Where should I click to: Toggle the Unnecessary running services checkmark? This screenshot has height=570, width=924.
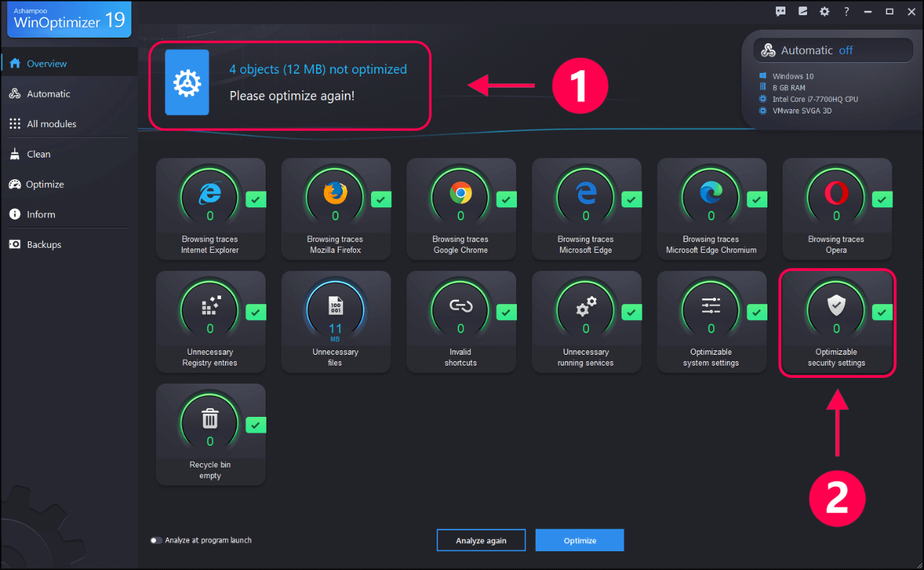point(632,312)
